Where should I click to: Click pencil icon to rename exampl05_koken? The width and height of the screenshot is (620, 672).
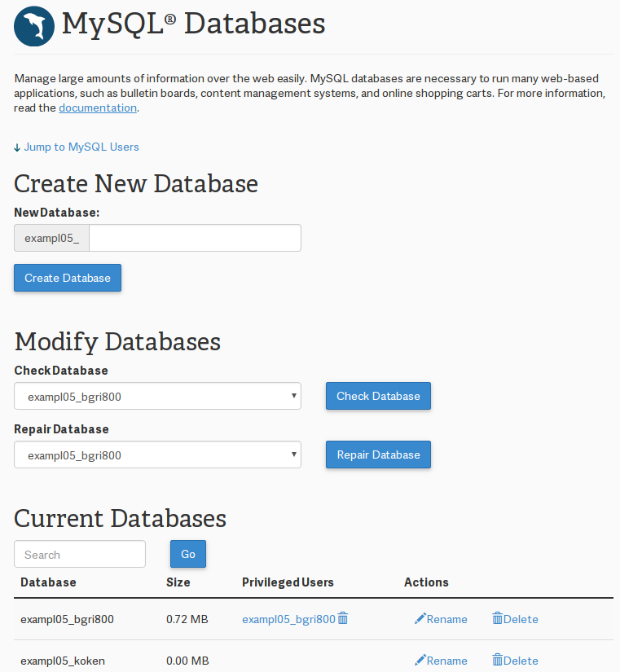(x=420, y=661)
